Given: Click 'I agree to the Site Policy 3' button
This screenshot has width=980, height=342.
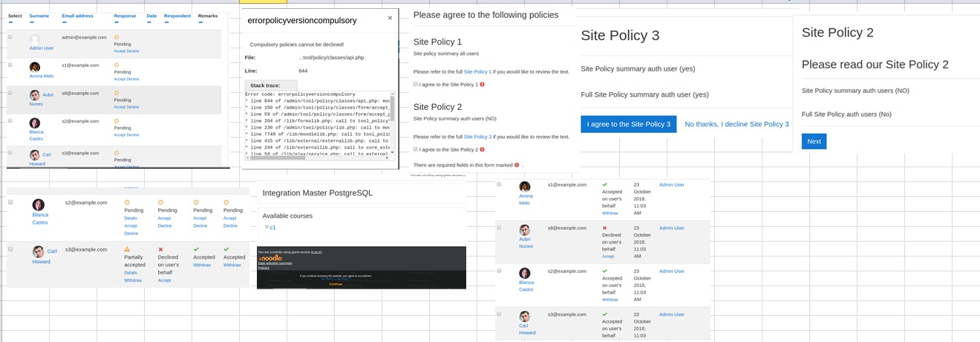Looking at the screenshot, I should tap(628, 124).
